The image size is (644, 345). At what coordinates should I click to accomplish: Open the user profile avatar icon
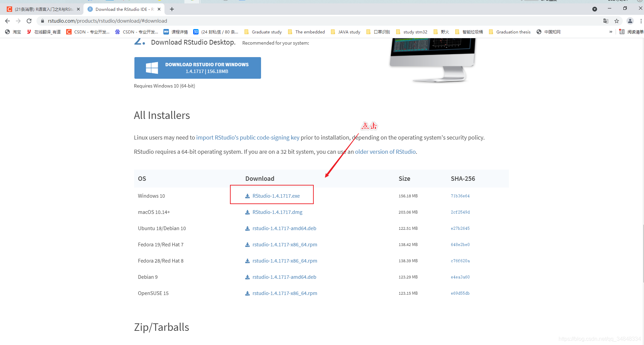click(630, 21)
